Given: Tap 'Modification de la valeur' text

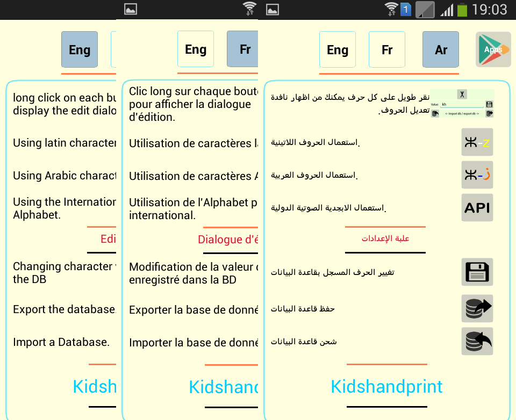Looking at the screenshot, I should pos(193,273).
